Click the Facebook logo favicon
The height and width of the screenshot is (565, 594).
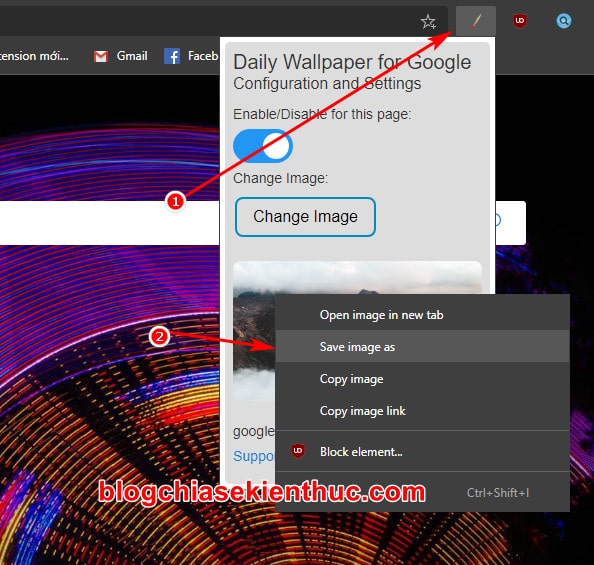(172, 56)
